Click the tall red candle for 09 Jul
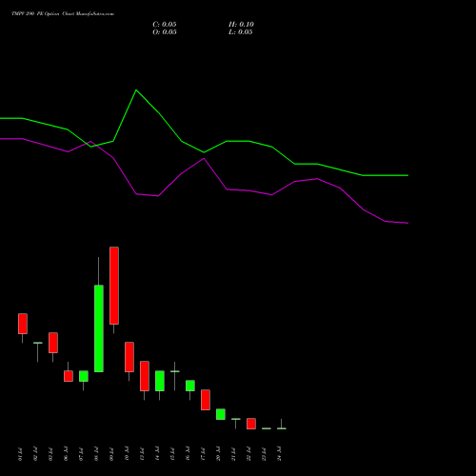The width and height of the screenshot is (476, 476). coord(114,286)
